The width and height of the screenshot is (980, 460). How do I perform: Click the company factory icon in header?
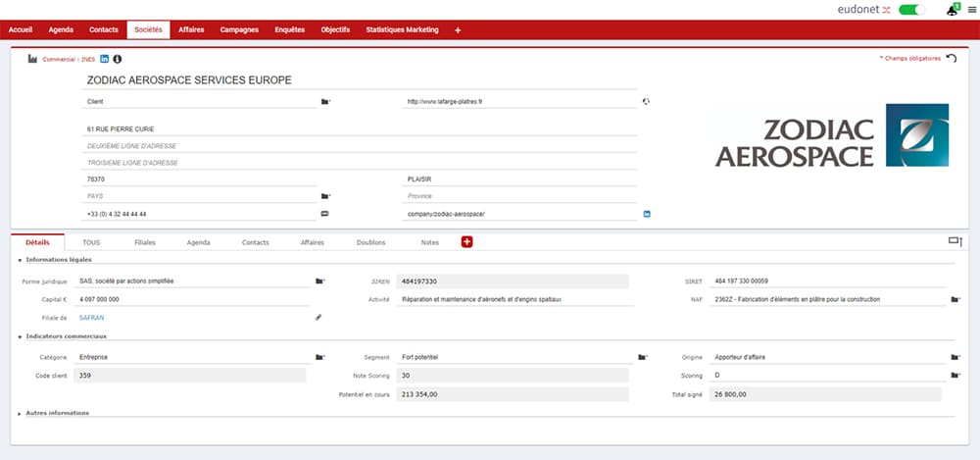tap(32, 59)
